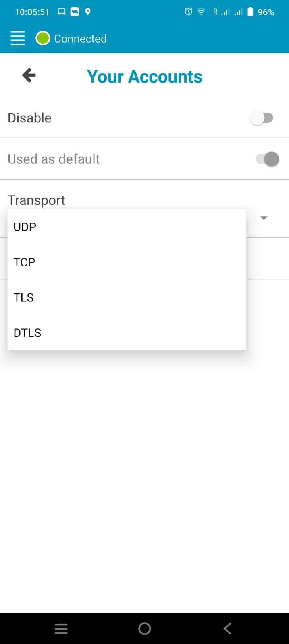The width and height of the screenshot is (289, 644).
Task: Toggle the Used as default switch
Action: point(267,159)
